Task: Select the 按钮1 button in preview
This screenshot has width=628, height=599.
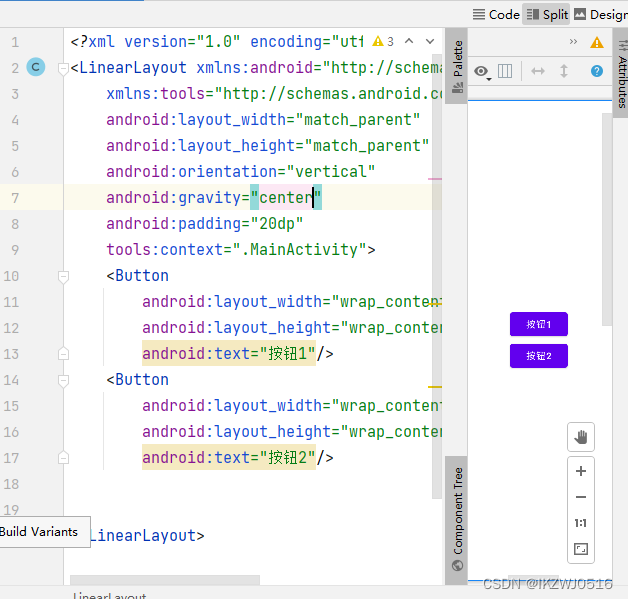Action: click(539, 324)
